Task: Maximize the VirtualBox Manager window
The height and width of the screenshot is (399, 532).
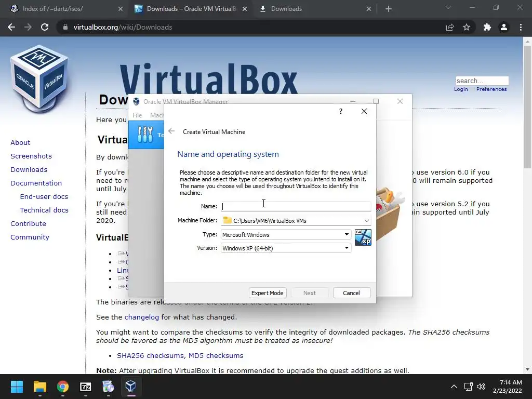Action: (376, 101)
